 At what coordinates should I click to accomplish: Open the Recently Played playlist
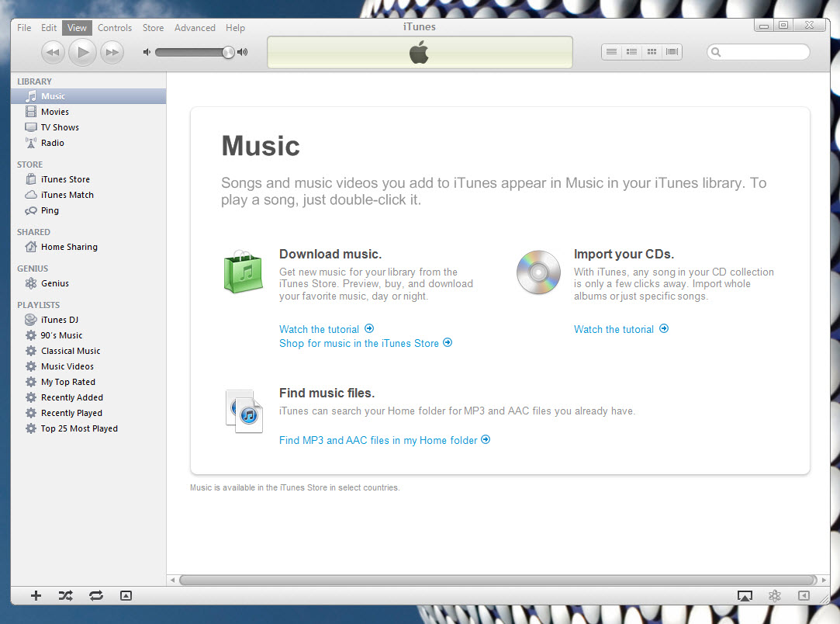(x=88, y=414)
